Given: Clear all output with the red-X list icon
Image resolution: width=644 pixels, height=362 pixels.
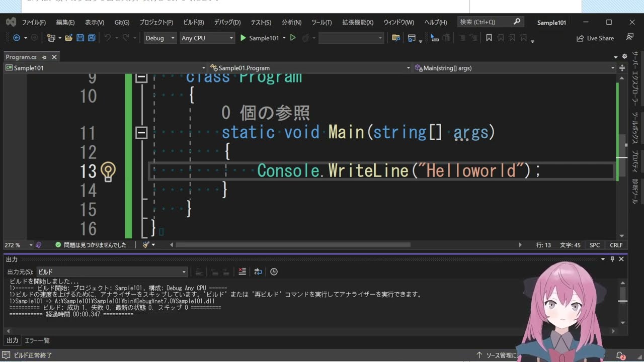Looking at the screenshot, I should (242, 271).
